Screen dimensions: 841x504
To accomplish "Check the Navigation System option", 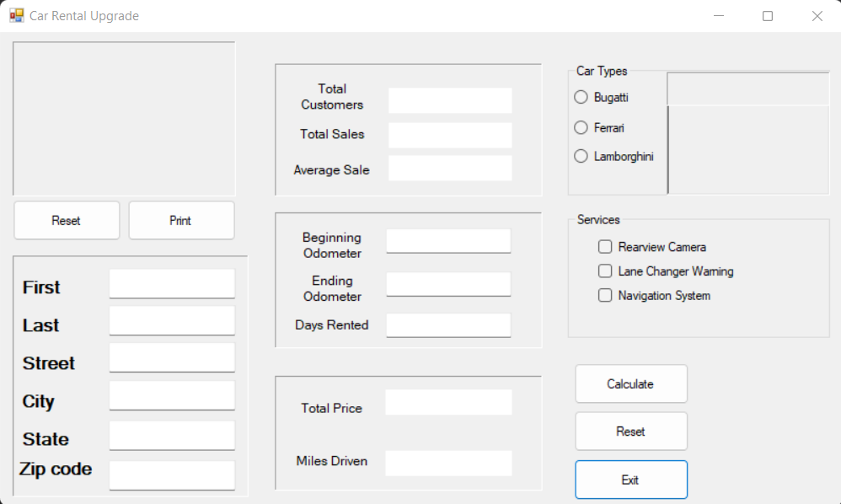I will click(x=605, y=296).
